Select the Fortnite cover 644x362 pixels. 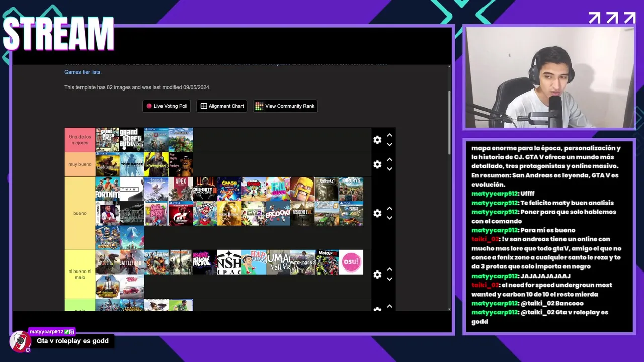(x=108, y=189)
